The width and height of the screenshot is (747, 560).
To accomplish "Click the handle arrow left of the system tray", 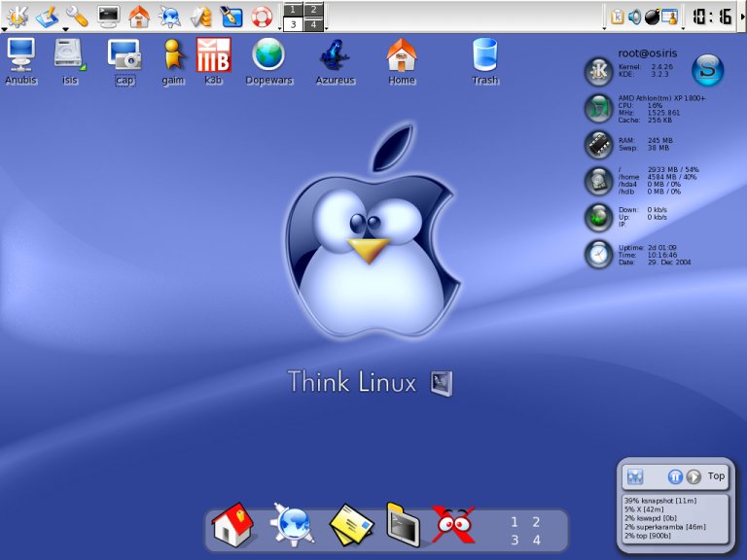I will (x=605, y=29).
